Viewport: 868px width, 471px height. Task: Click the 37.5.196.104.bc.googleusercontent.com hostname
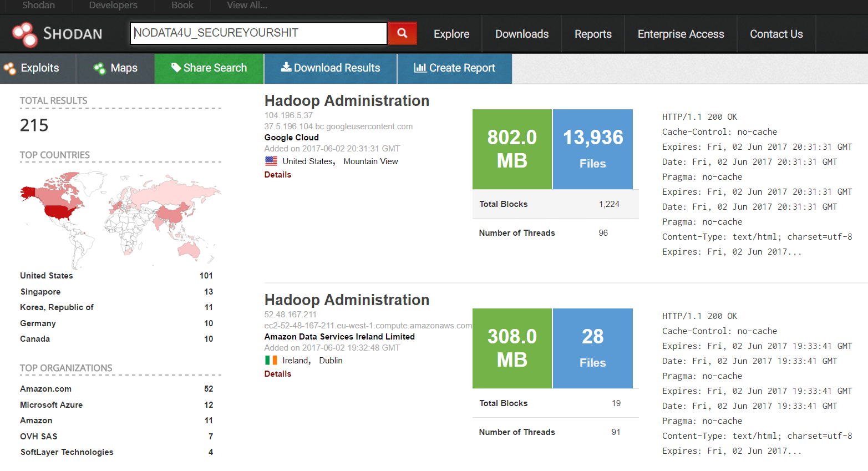pyautogui.click(x=338, y=126)
